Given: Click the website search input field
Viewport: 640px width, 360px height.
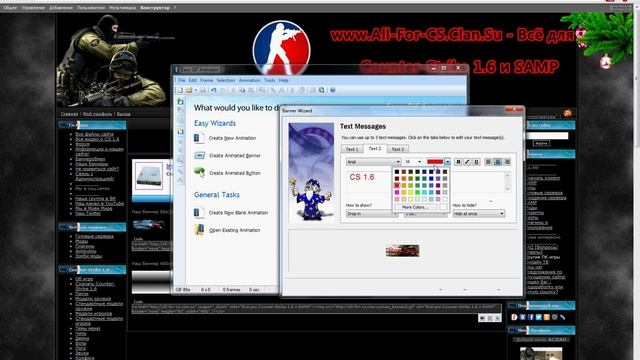Looking at the screenshot, I should 547,136.
